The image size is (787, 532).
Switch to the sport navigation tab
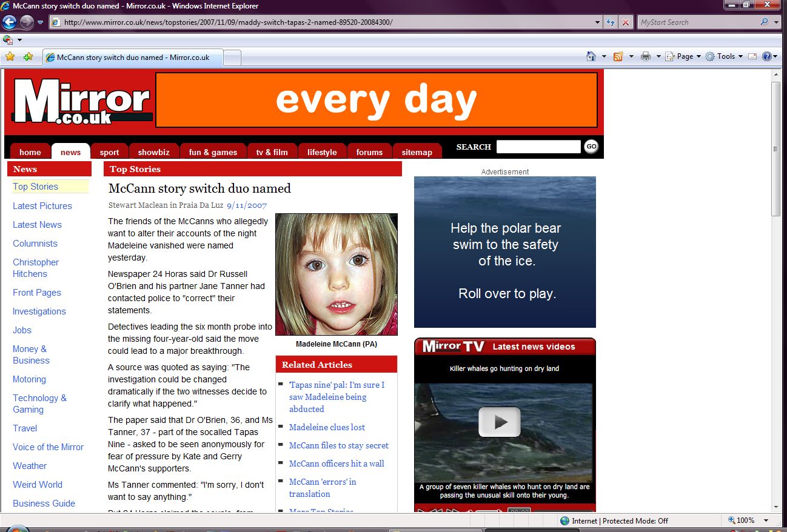click(x=110, y=152)
